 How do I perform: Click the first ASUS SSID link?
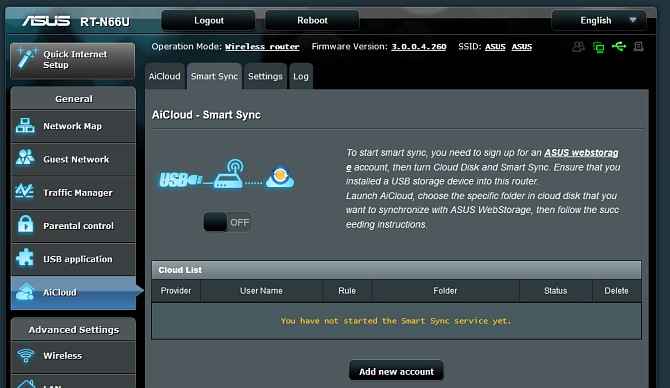point(495,47)
